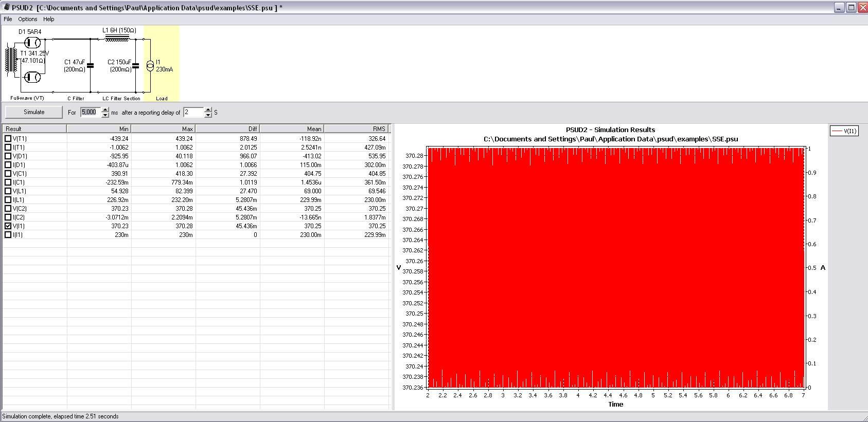Enable the I(D1) result trace
Screen dimensions: 868x422
8,165
